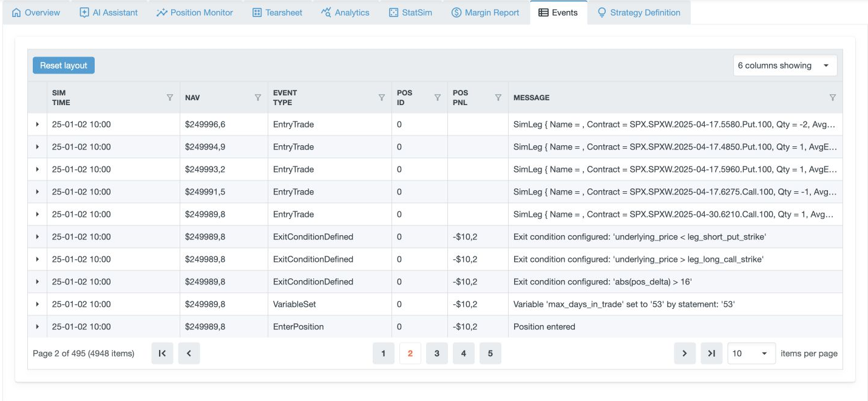Expand the abs(pos_delta) exit condition row
The height and width of the screenshot is (401, 868).
(x=38, y=282)
